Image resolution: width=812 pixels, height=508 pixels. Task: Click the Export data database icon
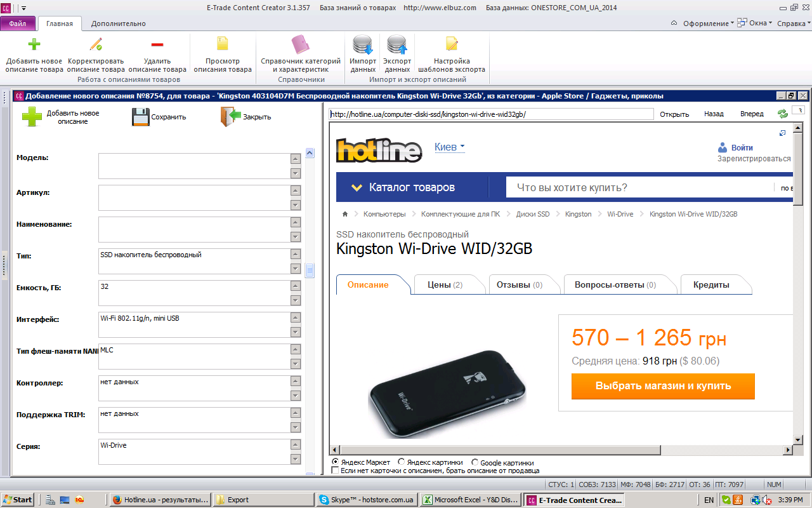pyautogui.click(x=397, y=45)
